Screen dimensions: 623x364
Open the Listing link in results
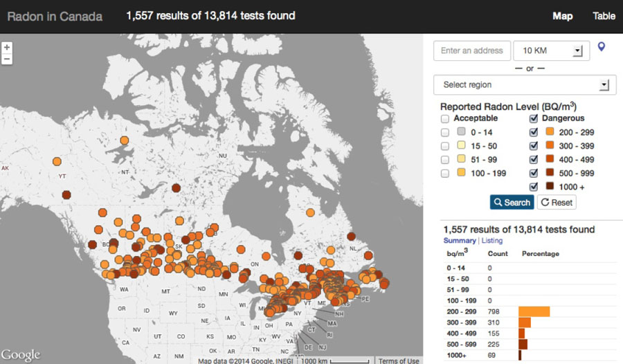pos(491,240)
